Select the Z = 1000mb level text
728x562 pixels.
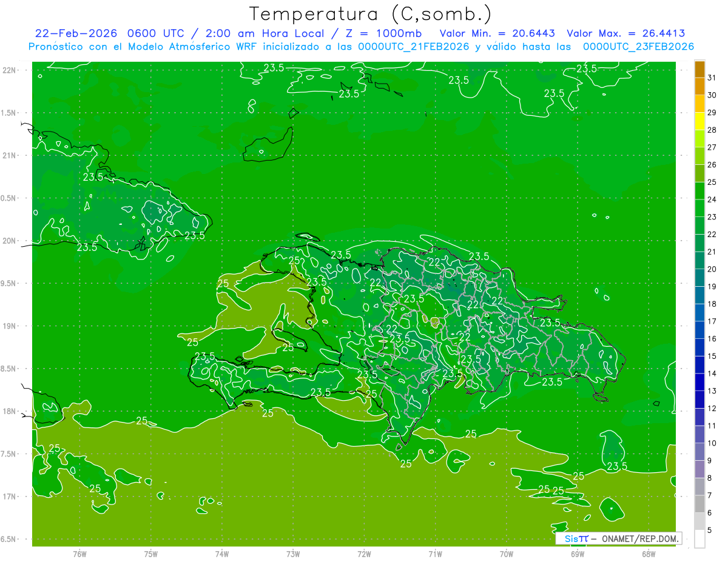coord(382,33)
